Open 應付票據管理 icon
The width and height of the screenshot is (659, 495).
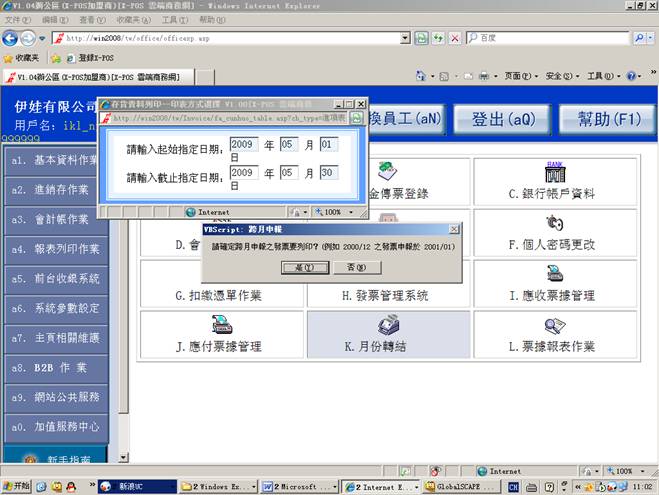click(221, 325)
